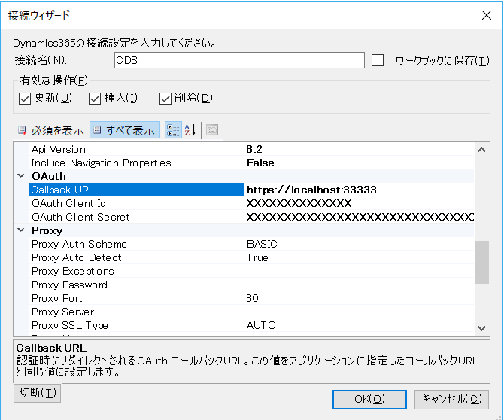Click the alphabetical sort A-Z icon

[x=190, y=130]
